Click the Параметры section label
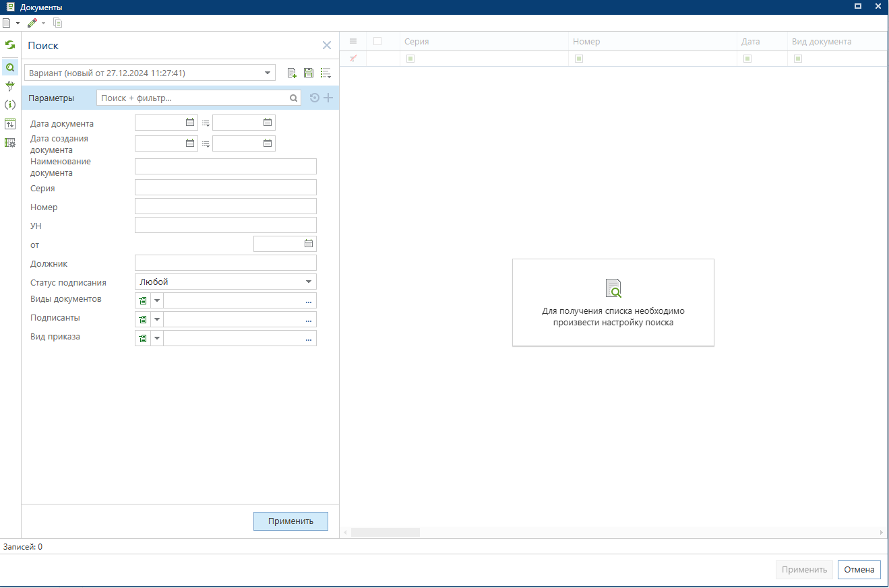Viewport: 889px width, 588px height. click(x=51, y=98)
